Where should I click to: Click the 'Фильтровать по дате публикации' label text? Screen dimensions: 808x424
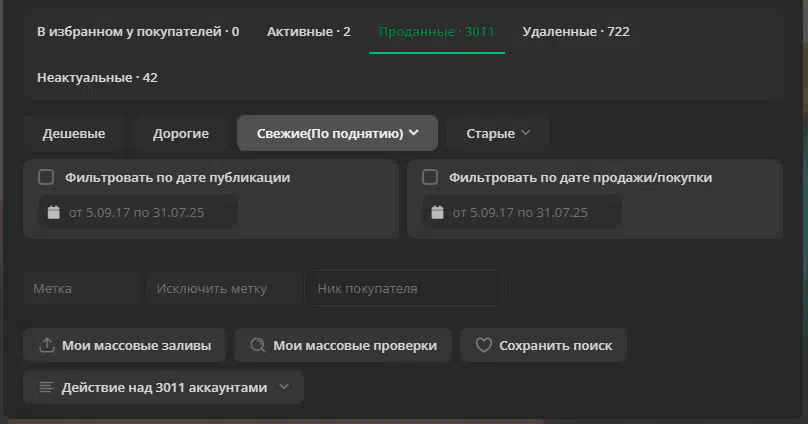pyautogui.click(x=178, y=177)
